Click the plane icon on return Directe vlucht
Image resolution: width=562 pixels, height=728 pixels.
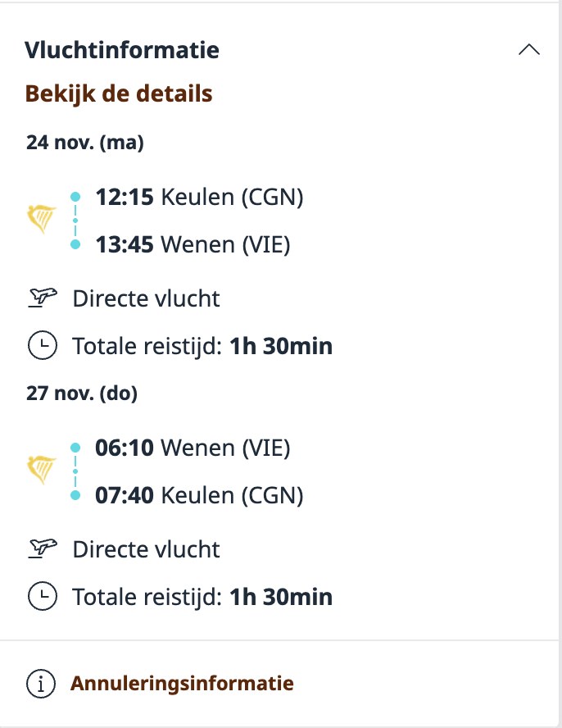coord(42,548)
